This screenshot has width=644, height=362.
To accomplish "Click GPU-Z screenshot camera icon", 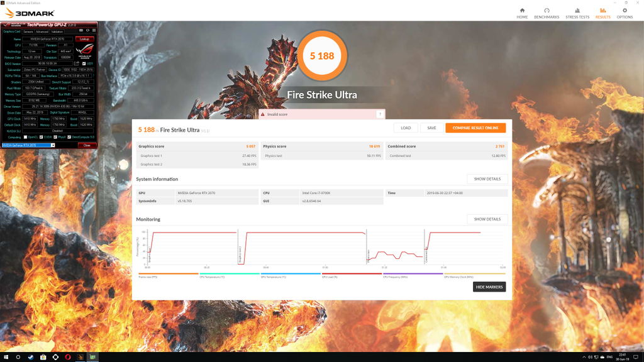I will (x=81, y=30).
